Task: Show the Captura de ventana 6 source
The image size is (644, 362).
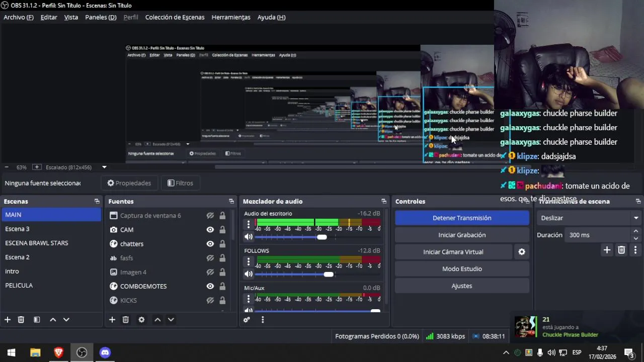Action: 210,216
